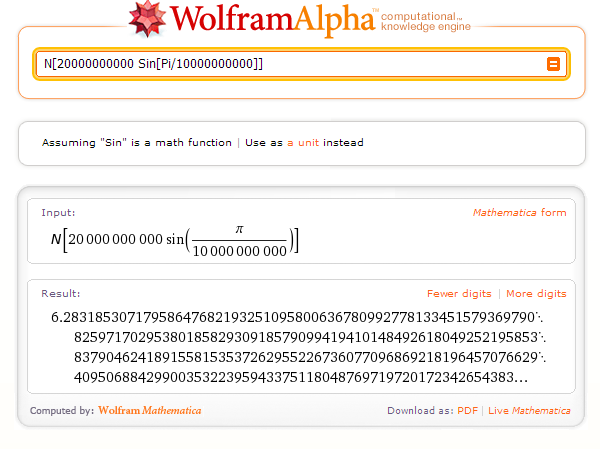This screenshot has width=600, height=449.
Task: Click result line starting with 837904
Action: pyautogui.click(x=310, y=358)
